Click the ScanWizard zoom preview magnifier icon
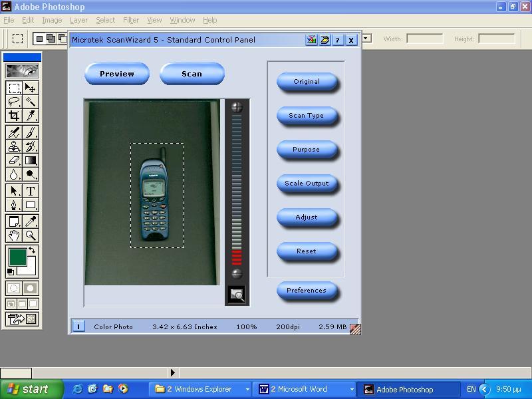This screenshot has width=532, height=399. click(237, 295)
